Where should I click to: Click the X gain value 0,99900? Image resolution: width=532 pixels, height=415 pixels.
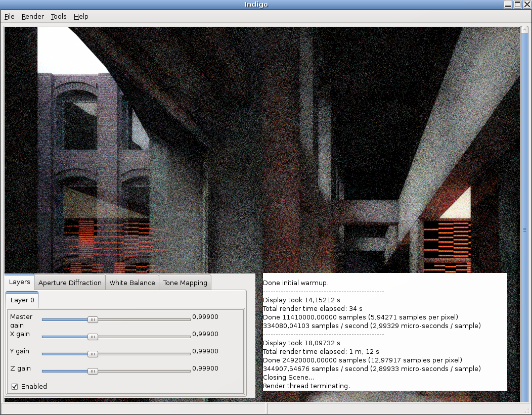coord(205,334)
